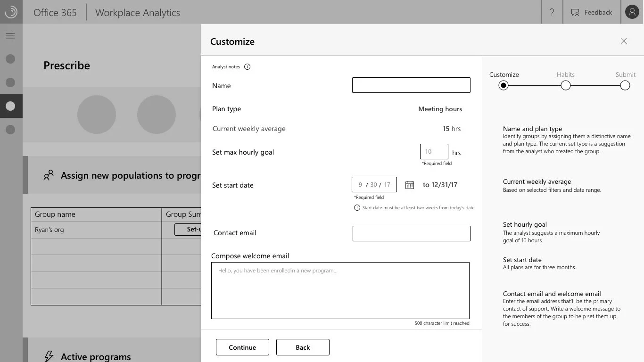Select the Submit step indicator

coord(625,85)
